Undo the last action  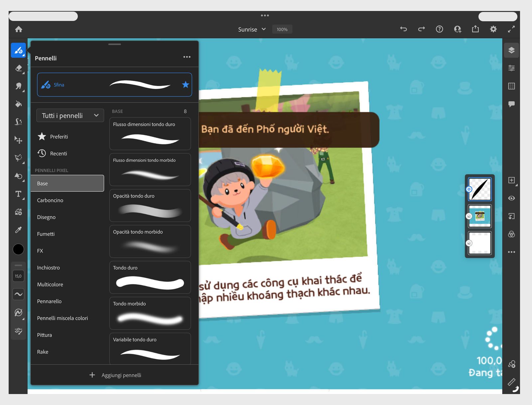coord(403,29)
